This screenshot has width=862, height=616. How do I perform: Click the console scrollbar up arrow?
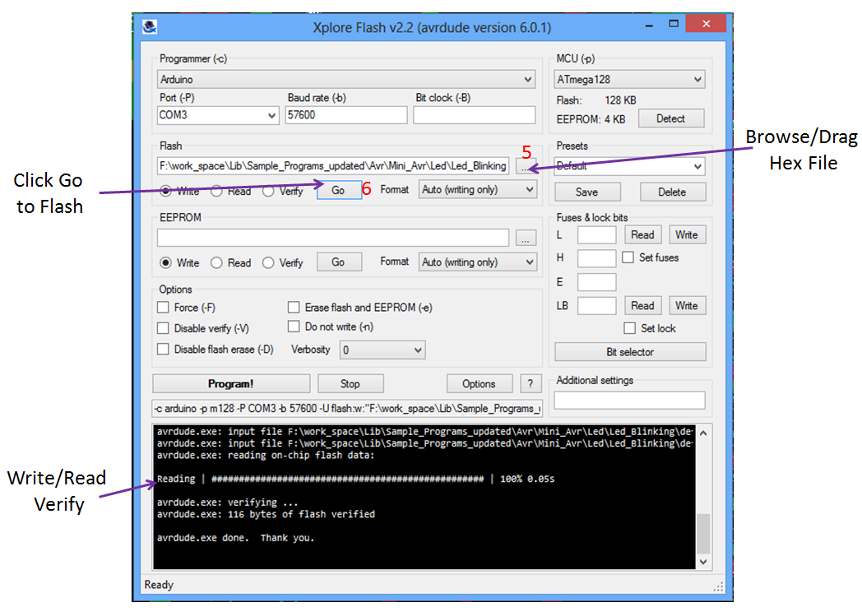(703, 433)
